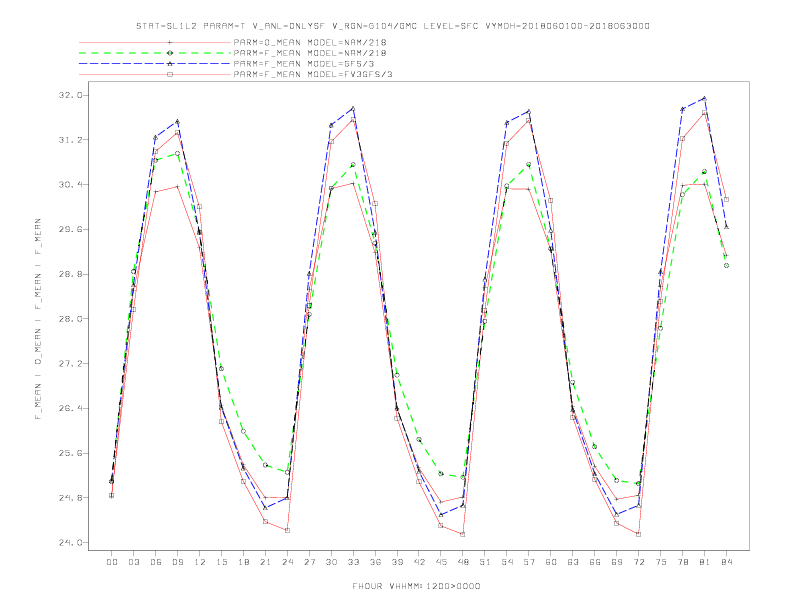Click the vertical y-axis title F_MEAN | O_MEAN
Screen dimensions: 792x612
38,319
